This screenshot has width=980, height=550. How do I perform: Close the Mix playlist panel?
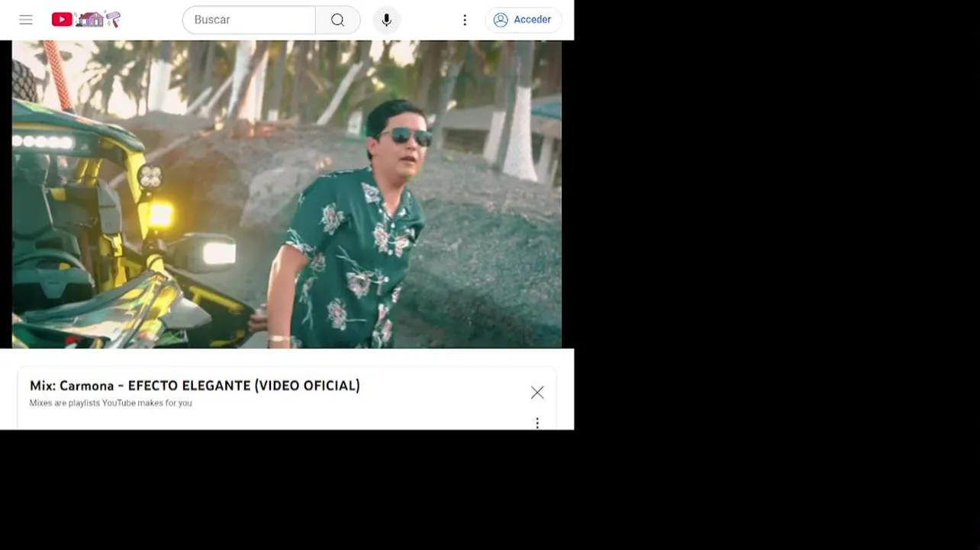click(537, 392)
